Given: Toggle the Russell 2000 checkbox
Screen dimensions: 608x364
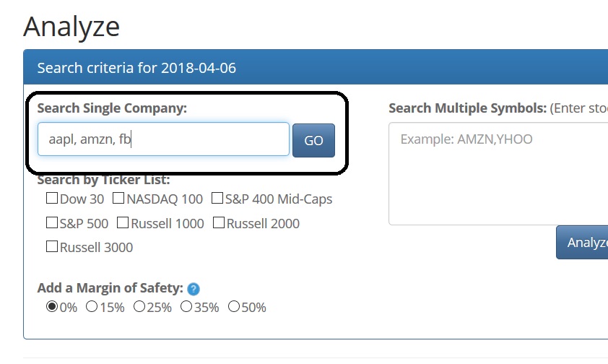Looking at the screenshot, I should point(218,222).
